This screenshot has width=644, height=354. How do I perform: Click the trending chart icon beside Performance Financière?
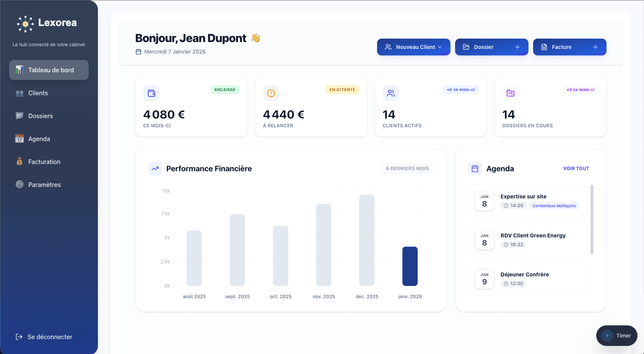click(155, 168)
